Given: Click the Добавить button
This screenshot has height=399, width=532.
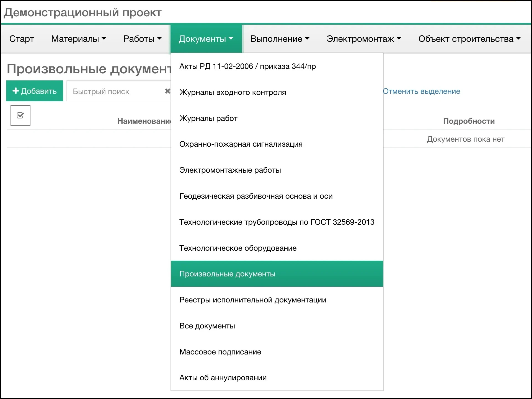Looking at the screenshot, I should [34, 91].
